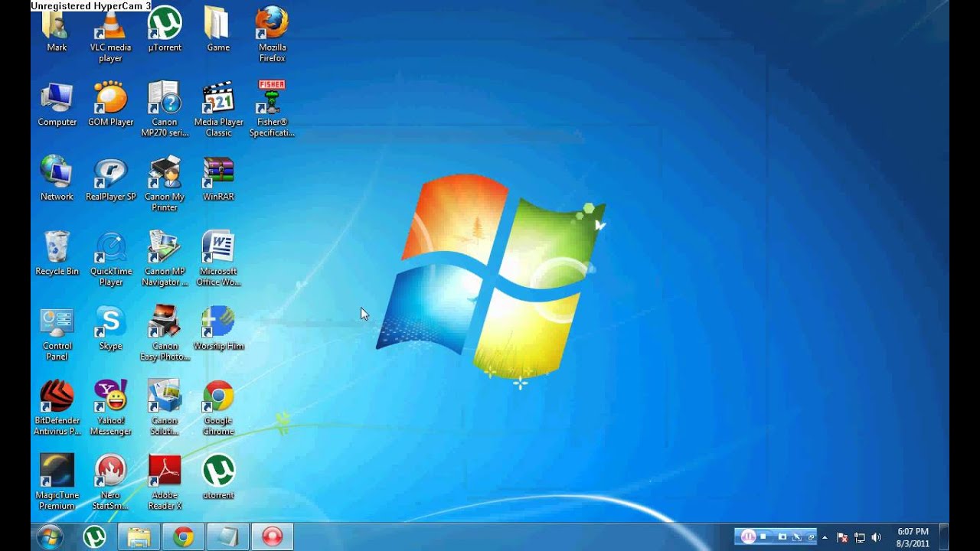Viewport: 980px width, 551px height.
Task: Open Fisher Specifications shortcut
Action: (x=272, y=109)
